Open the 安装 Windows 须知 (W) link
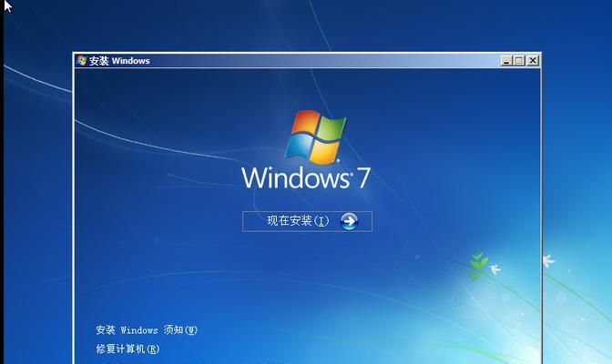The width and height of the screenshot is (612, 364). coord(147,330)
